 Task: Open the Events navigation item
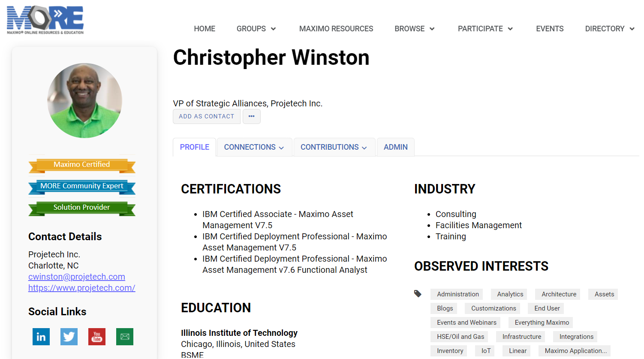click(550, 29)
